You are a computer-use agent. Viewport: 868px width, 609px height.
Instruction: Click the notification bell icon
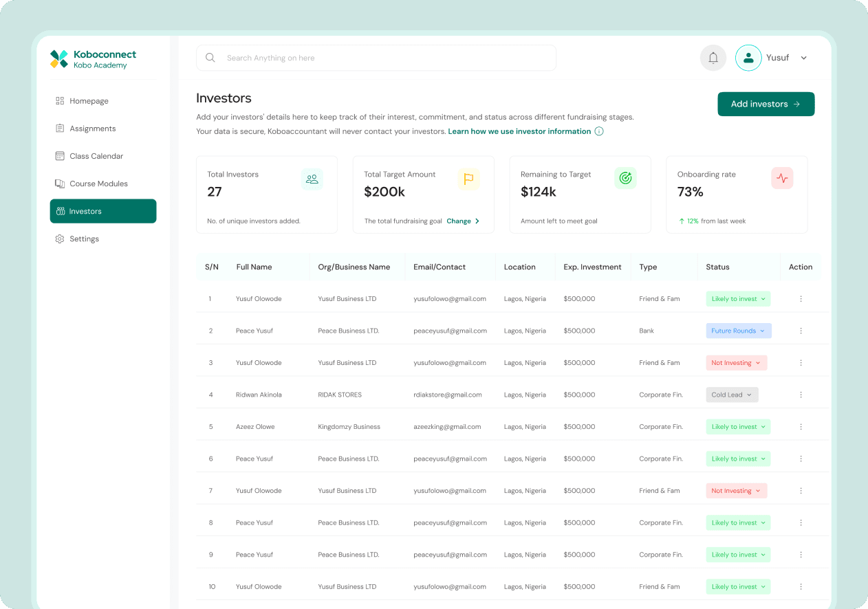click(x=713, y=58)
